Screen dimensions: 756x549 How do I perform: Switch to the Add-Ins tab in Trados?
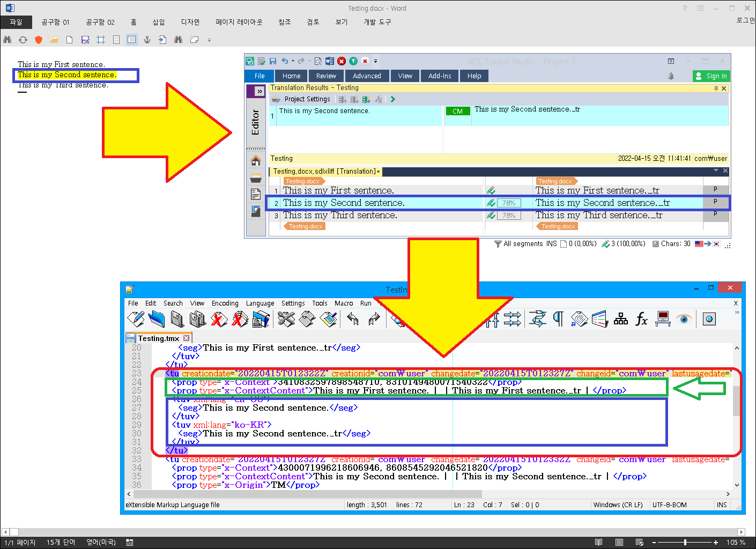pos(440,76)
